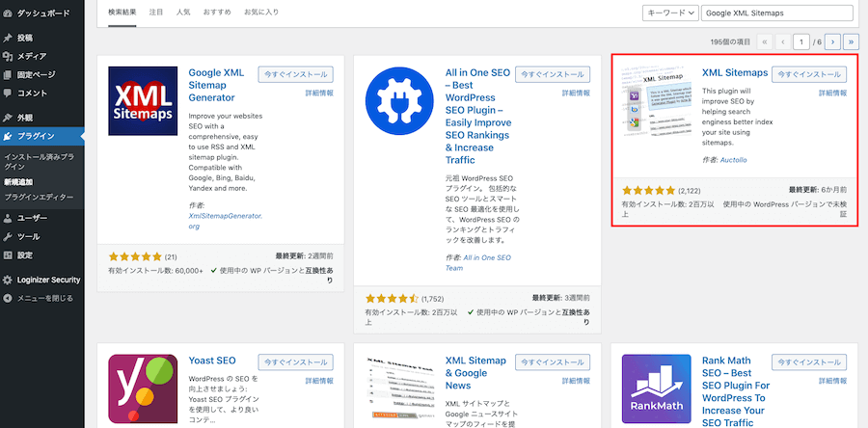Viewport: 868px width, 428px height.
Task: Open 詳細情報 for Yoast SEO
Action: pos(319,381)
